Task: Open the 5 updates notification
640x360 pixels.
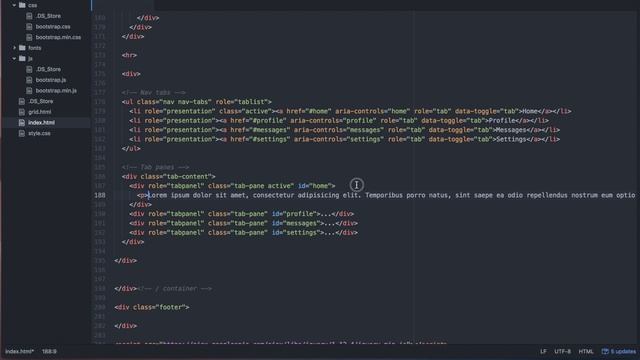Action: (619, 351)
